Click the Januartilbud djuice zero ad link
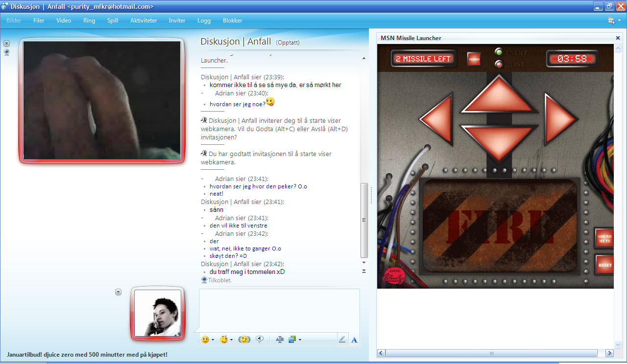Screen dimensions: 627x364 [x=87, y=354]
